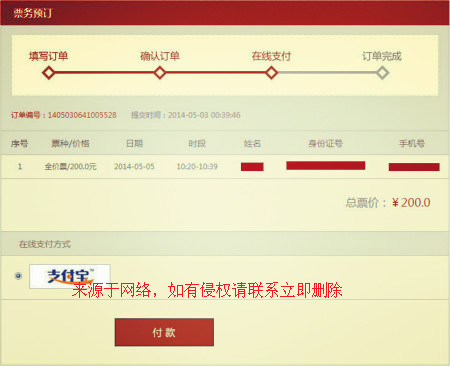Click the 票种/价格 column header
This screenshot has height=366, width=450.
[70, 144]
